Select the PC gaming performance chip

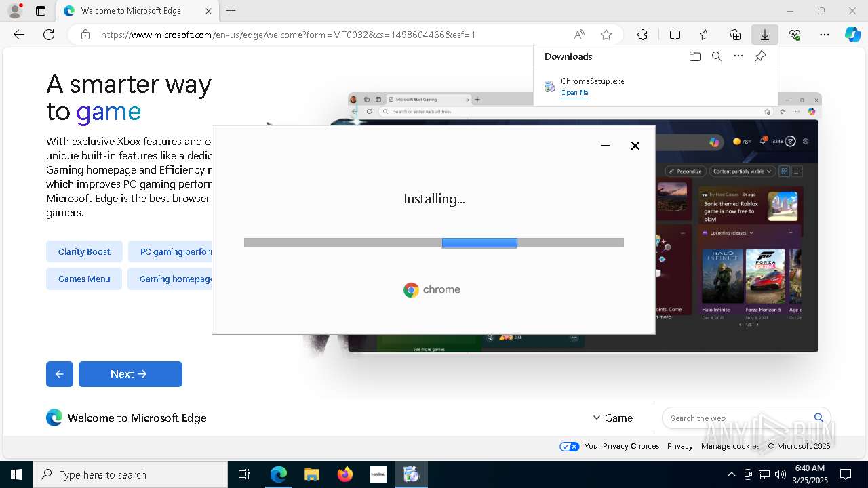[170, 251]
